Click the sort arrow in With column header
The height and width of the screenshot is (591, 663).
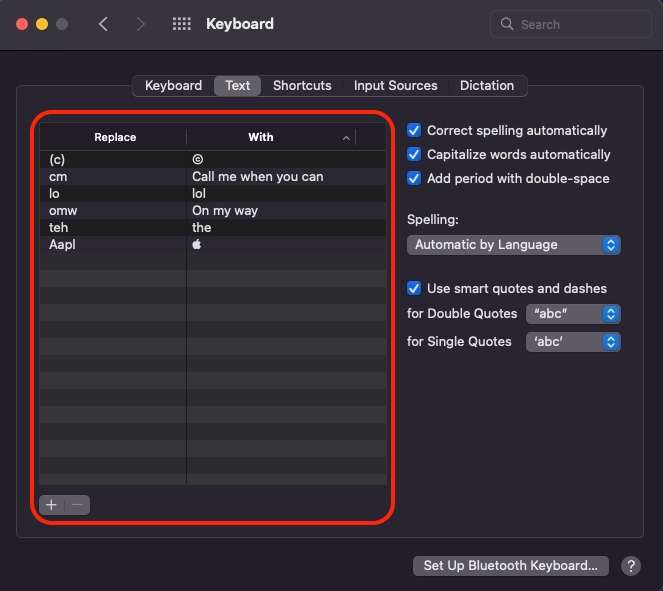click(x=346, y=138)
